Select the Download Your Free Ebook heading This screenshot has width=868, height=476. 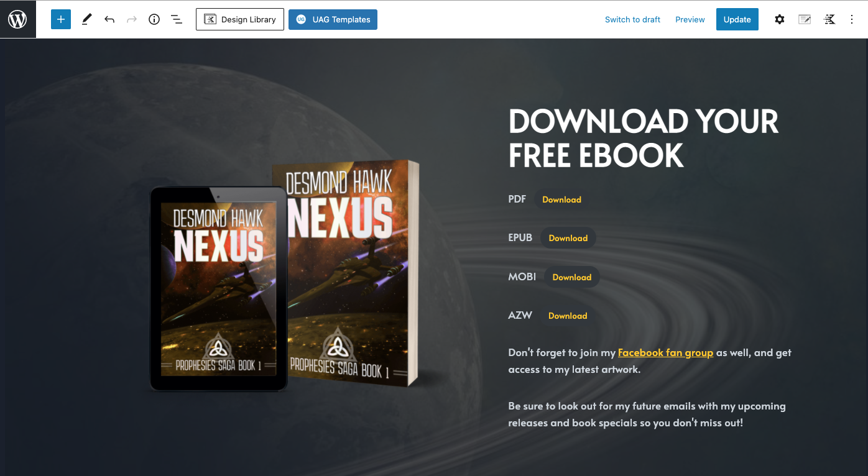tap(644, 138)
